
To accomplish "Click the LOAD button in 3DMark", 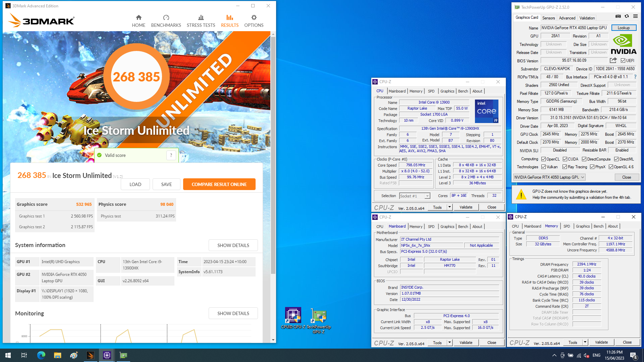I will pyautogui.click(x=135, y=184).
